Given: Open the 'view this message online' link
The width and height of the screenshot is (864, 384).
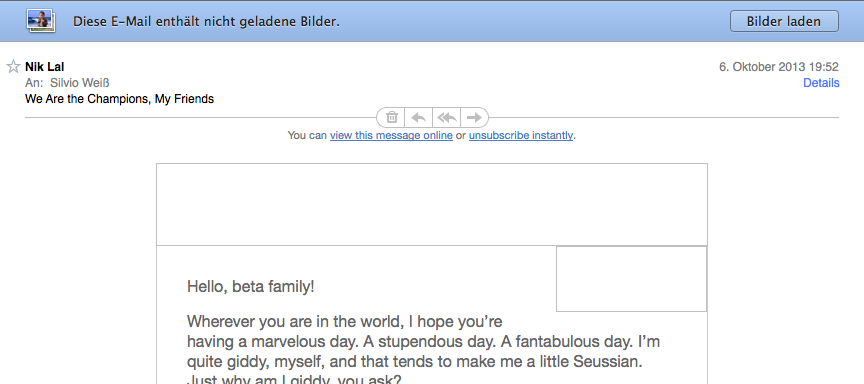Looking at the screenshot, I should click(x=391, y=135).
